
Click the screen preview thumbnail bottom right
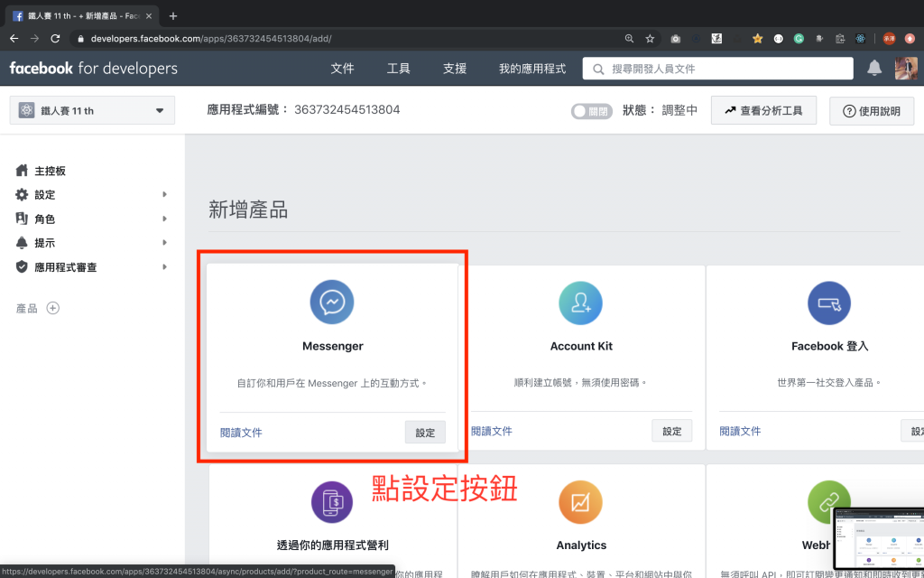879,538
